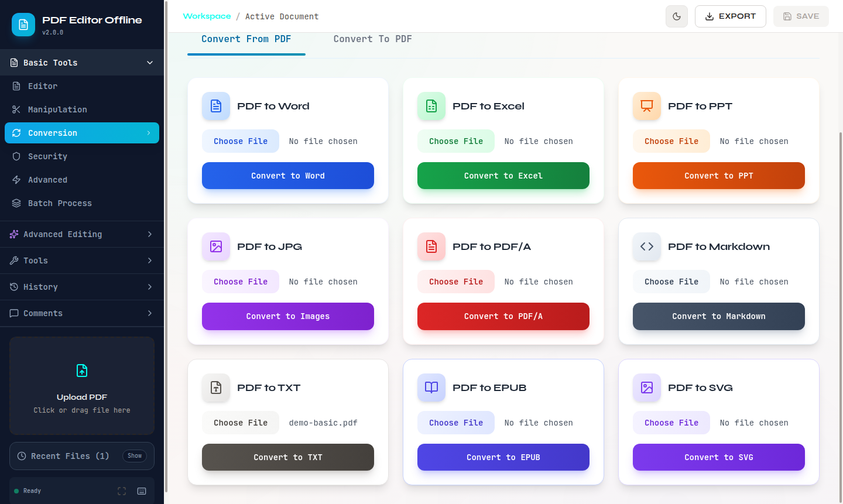The width and height of the screenshot is (843, 504).
Task: Click the PDF to Word document icon
Action: click(216, 106)
